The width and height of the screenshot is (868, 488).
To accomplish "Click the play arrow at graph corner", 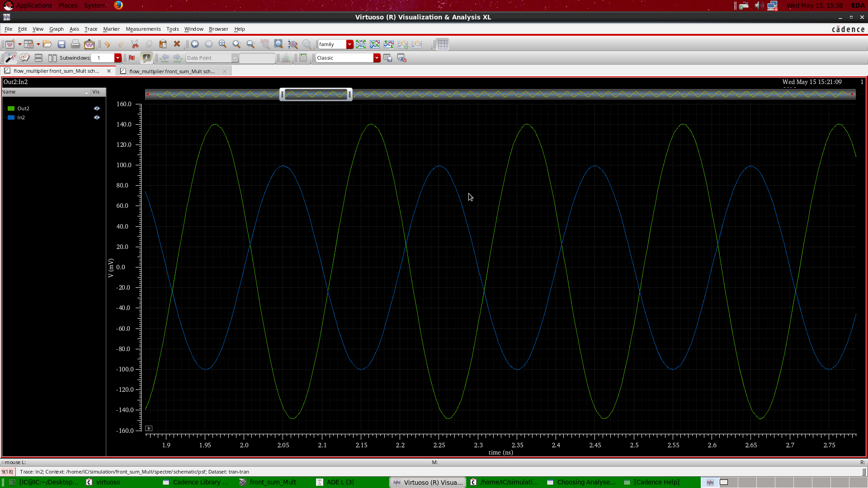I will 149,428.
